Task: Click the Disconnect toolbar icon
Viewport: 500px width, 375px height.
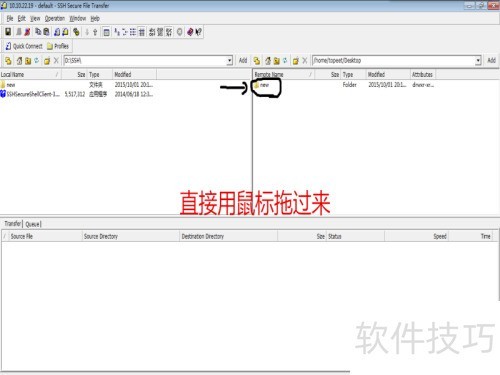Action: 27,32
